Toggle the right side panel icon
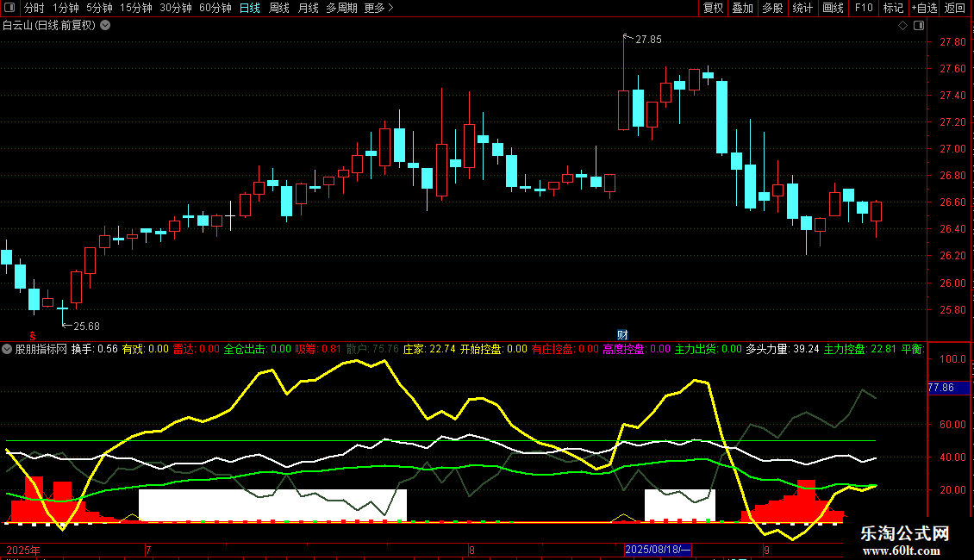 pos(919,26)
